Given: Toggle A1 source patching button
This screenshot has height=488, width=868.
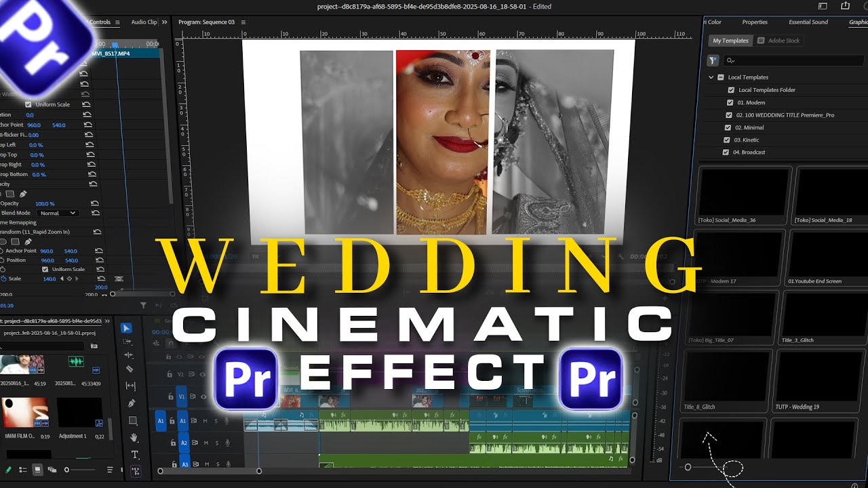Looking at the screenshot, I should [x=161, y=421].
